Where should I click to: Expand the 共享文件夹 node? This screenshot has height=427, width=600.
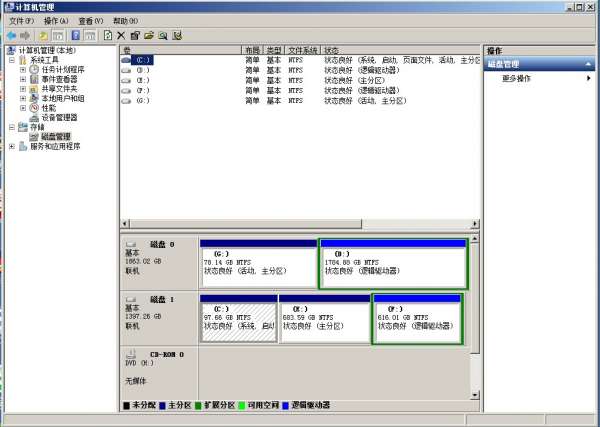point(23,89)
